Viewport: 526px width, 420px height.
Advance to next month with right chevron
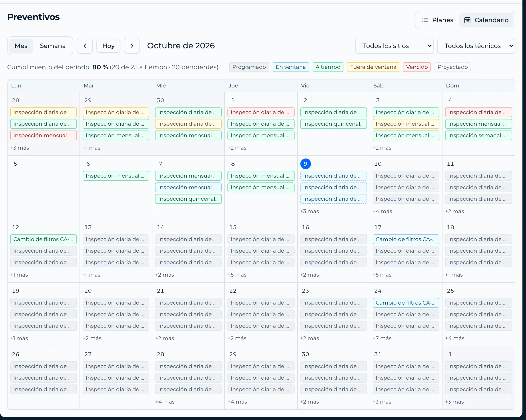click(132, 46)
